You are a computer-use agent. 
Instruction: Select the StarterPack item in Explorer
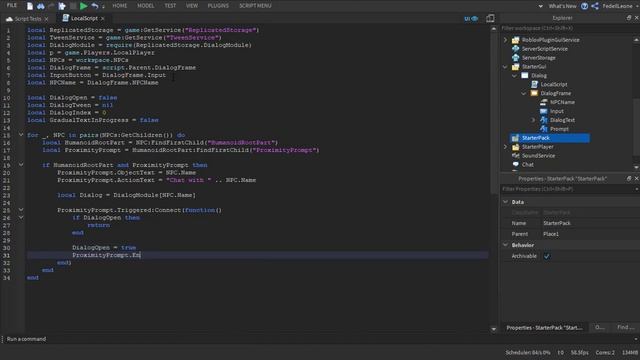pos(549,138)
